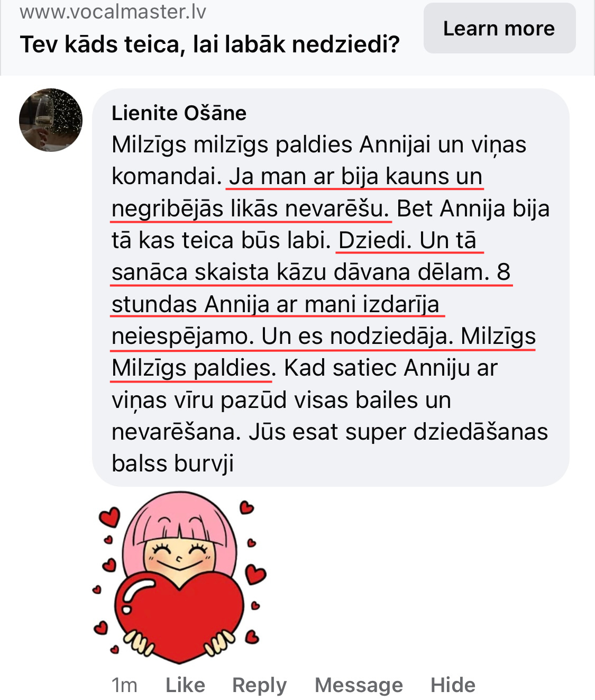Message the commenter via Message
Viewport: 595px width, 700px height.
coord(359,685)
